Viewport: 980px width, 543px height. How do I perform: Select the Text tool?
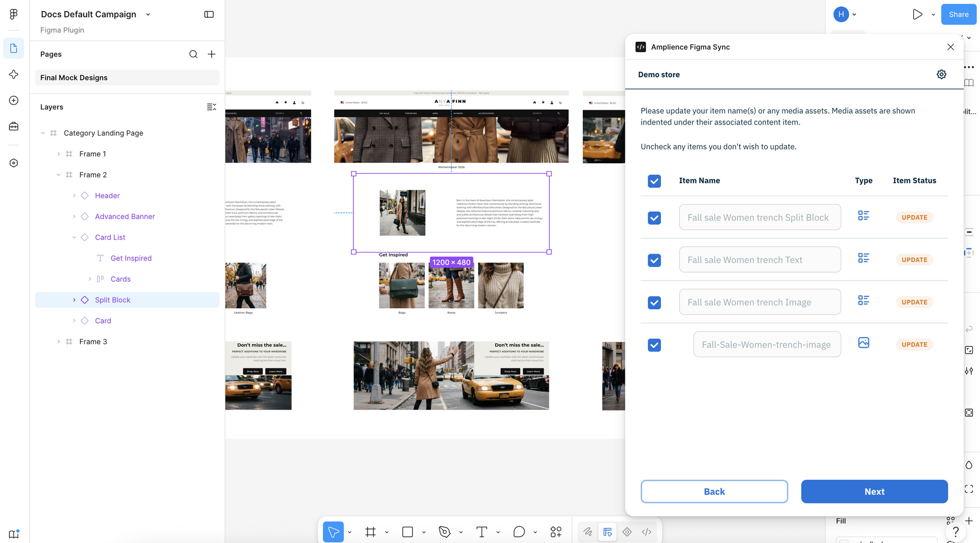[482, 532]
